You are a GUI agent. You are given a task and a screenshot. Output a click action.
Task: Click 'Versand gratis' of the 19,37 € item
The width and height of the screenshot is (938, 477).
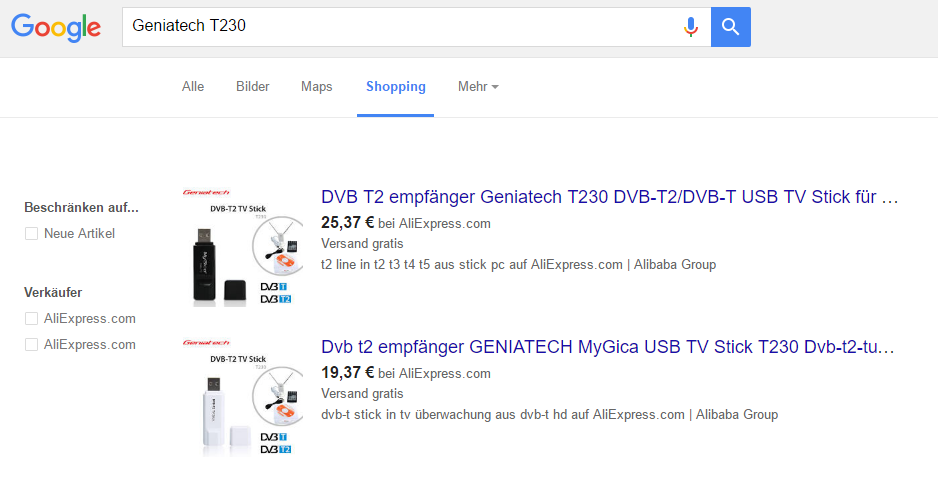(x=362, y=394)
